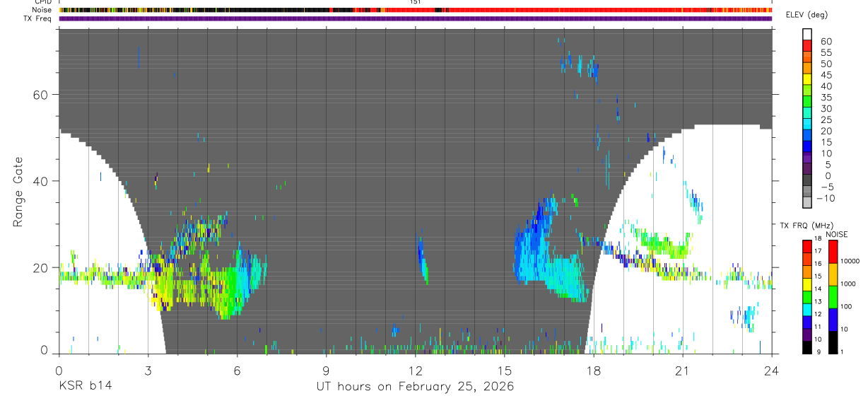The image size is (868, 401).
Task: Click the black 1–10 NOISE colorbar segment
Action: tap(833, 342)
